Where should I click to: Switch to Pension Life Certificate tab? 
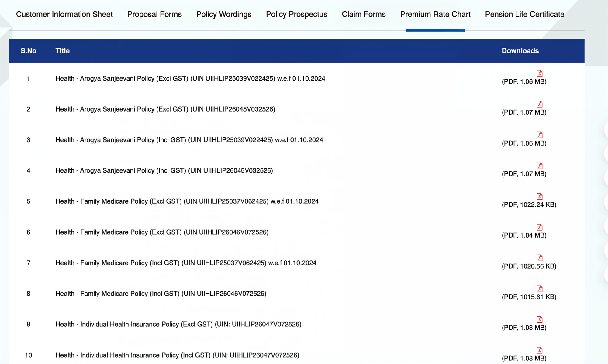pyautogui.click(x=524, y=14)
